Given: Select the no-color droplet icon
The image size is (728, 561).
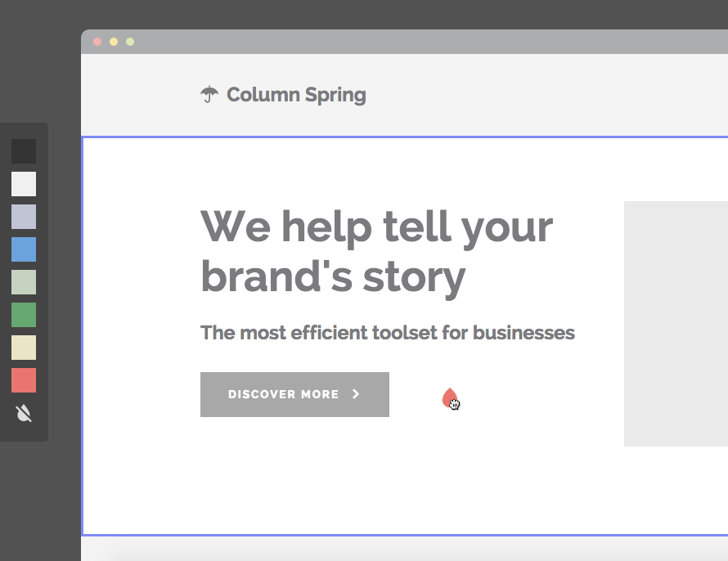Looking at the screenshot, I should click(24, 413).
